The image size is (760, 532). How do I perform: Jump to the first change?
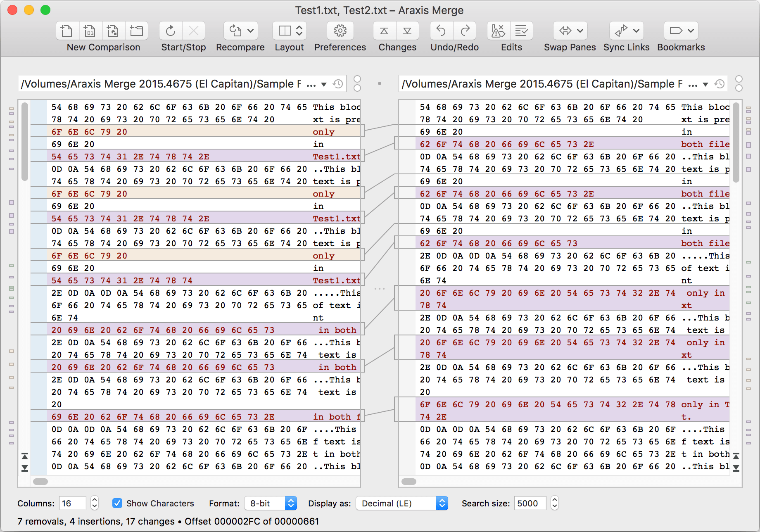pos(385,31)
